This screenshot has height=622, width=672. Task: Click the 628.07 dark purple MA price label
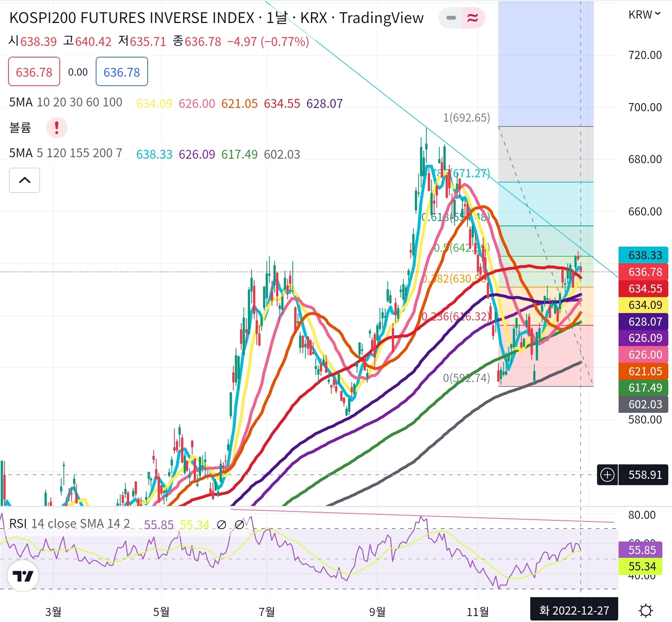(643, 322)
